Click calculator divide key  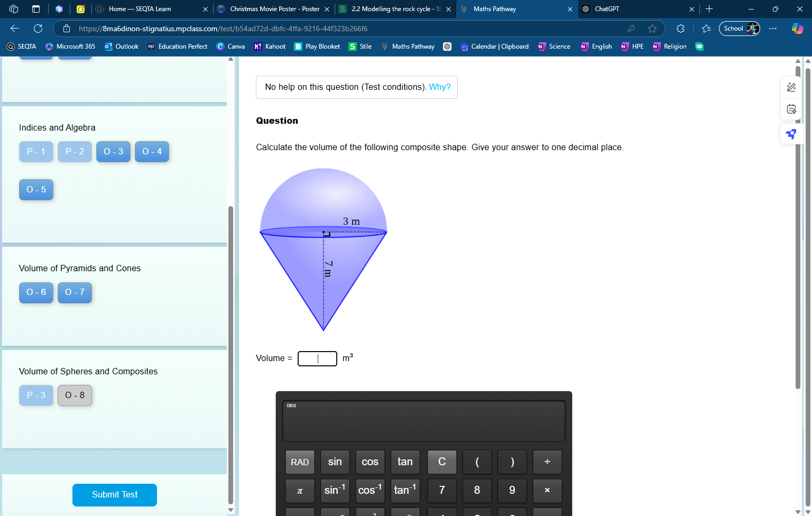tap(547, 462)
